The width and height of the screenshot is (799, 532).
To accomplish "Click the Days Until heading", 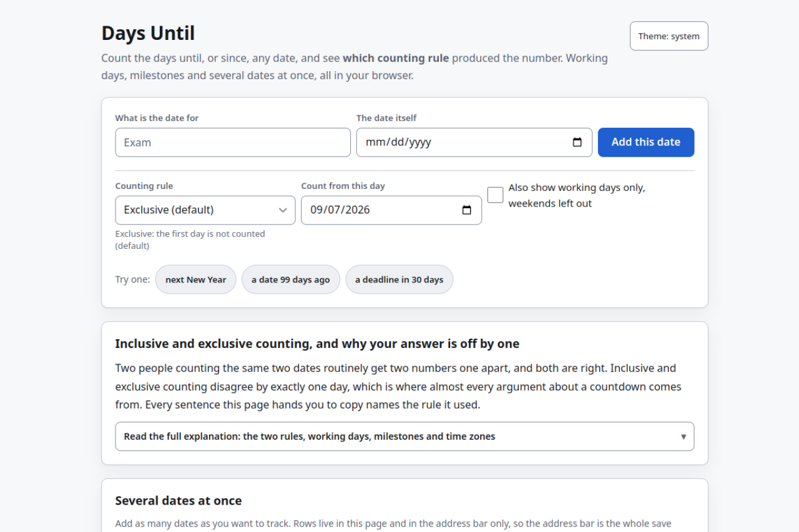I will click(x=149, y=33).
